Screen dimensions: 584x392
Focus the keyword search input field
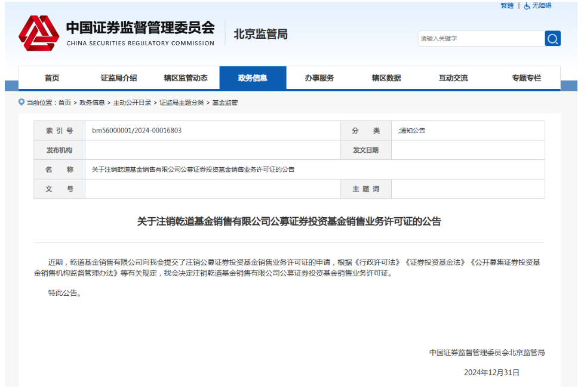coord(481,38)
